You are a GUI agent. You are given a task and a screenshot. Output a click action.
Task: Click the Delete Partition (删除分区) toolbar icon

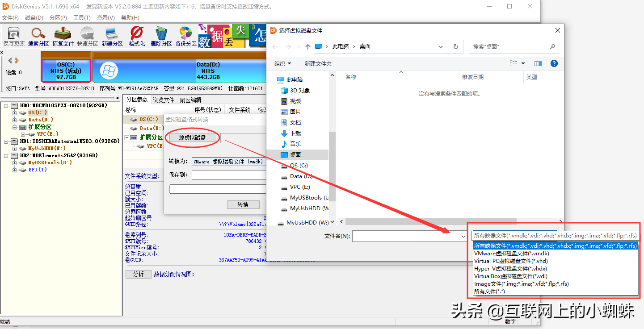coord(161,37)
